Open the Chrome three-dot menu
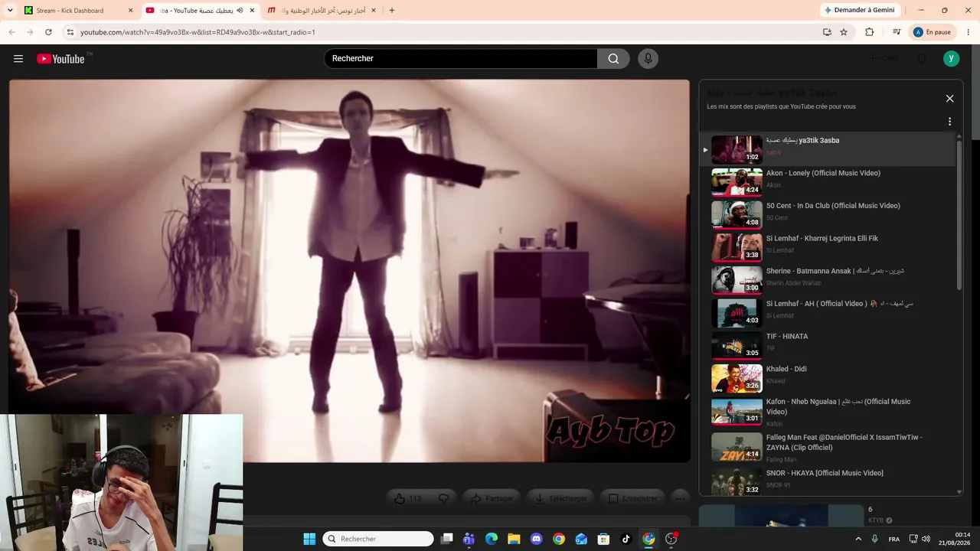Screen dimensions: 980x551 (x=969, y=32)
